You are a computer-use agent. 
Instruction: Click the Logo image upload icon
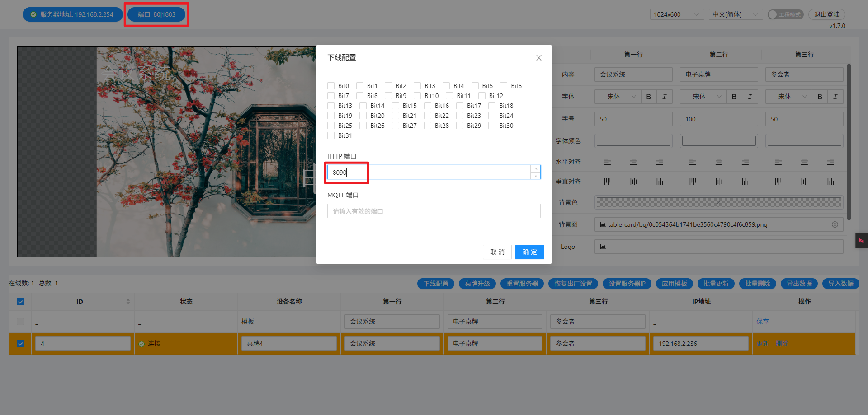click(603, 247)
